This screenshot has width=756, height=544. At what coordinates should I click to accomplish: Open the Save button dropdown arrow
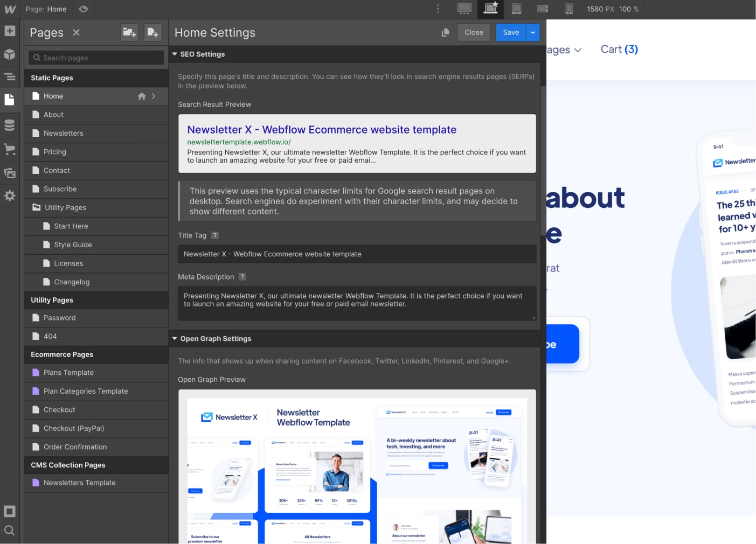pos(532,32)
